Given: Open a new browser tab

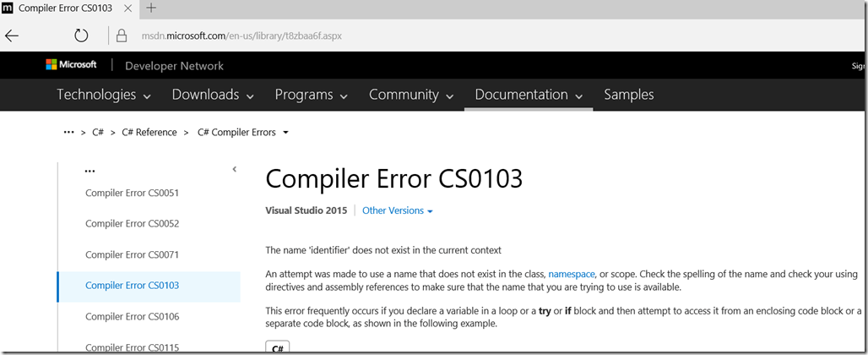Looking at the screenshot, I should [x=152, y=8].
